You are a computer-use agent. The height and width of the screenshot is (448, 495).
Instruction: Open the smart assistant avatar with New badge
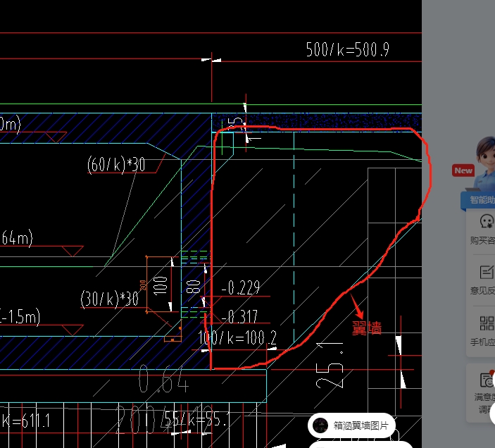(486, 163)
